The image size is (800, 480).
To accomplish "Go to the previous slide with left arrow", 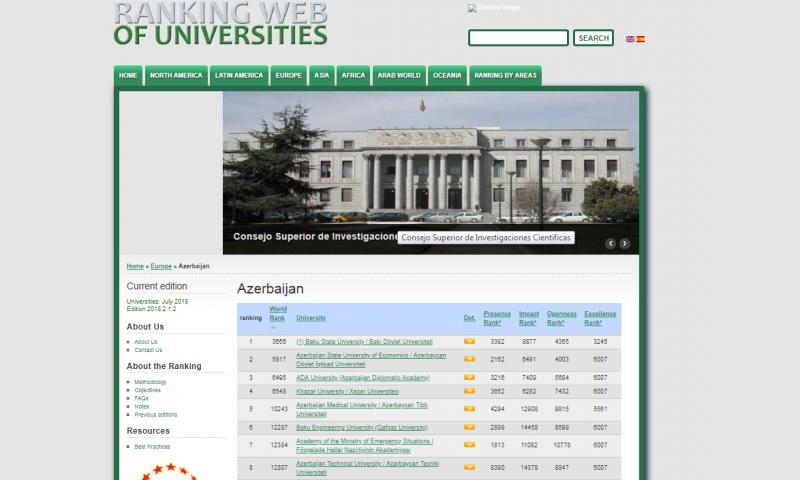I will point(610,244).
